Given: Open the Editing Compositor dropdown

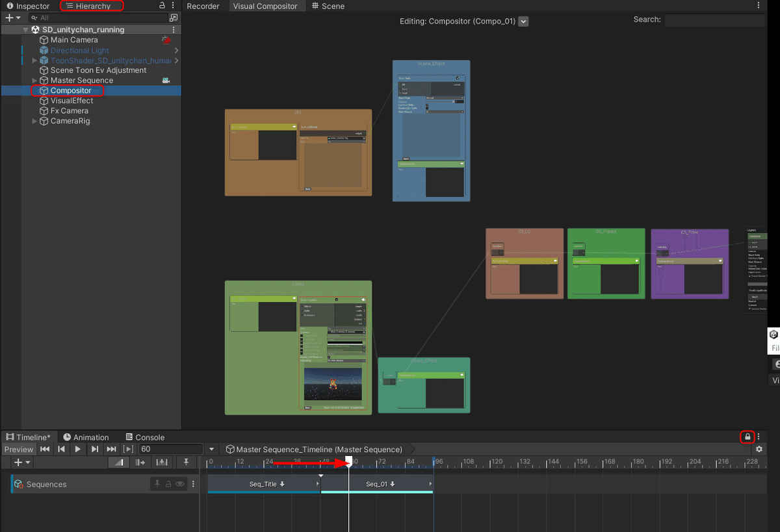Looking at the screenshot, I should click(524, 21).
